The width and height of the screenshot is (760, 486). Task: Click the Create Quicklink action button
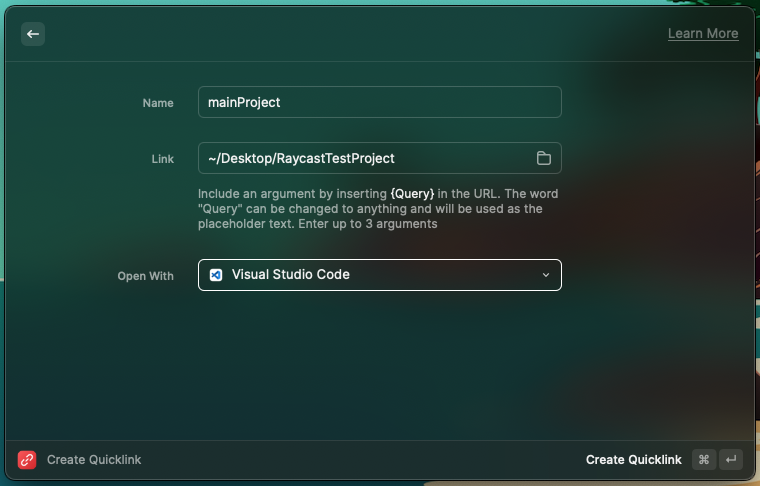(x=633, y=459)
